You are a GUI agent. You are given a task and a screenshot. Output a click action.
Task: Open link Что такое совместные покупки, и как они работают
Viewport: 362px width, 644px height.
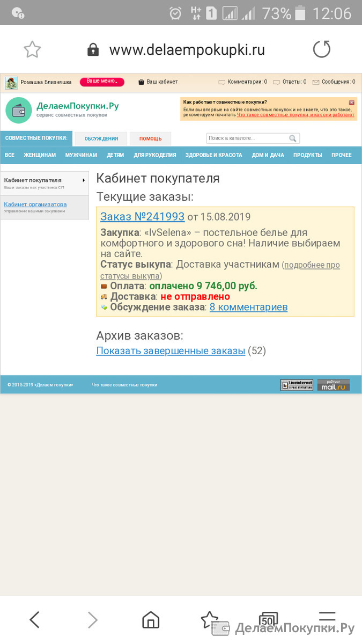pos(295,115)
